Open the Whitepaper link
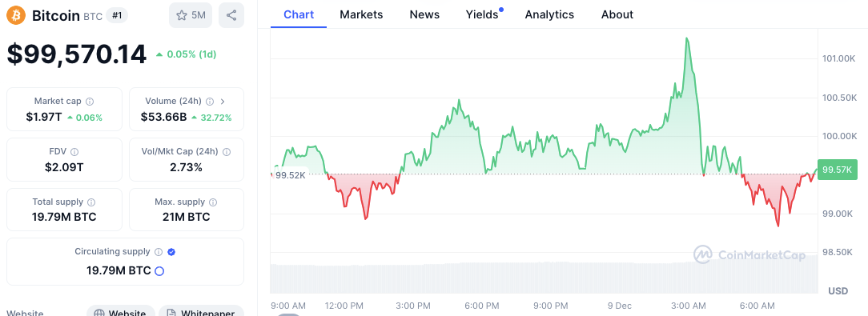Screen dimensions: 868x316 [202, 312]
